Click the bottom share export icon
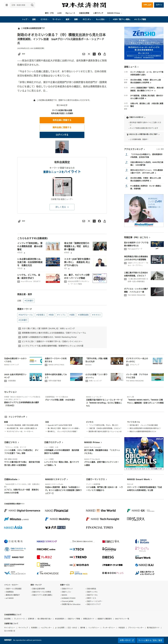Viewport: 168px width, 644px height. tap(105, 221)
